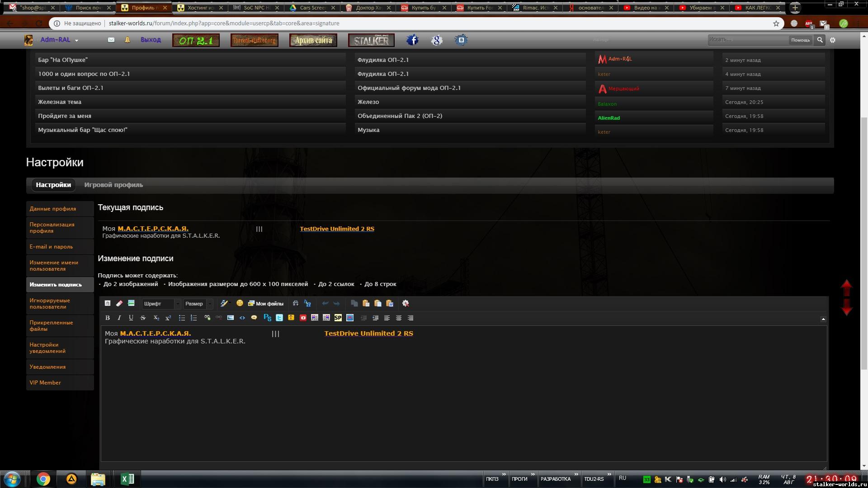868x488 pixels.
Task: Launch Excel from the taskbar
Action: 127,479
